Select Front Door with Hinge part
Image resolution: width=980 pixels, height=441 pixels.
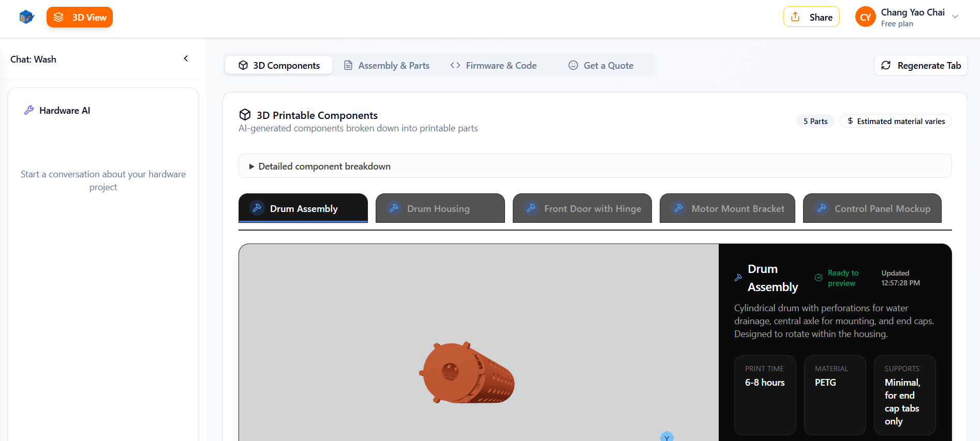(x=582, y=208)
